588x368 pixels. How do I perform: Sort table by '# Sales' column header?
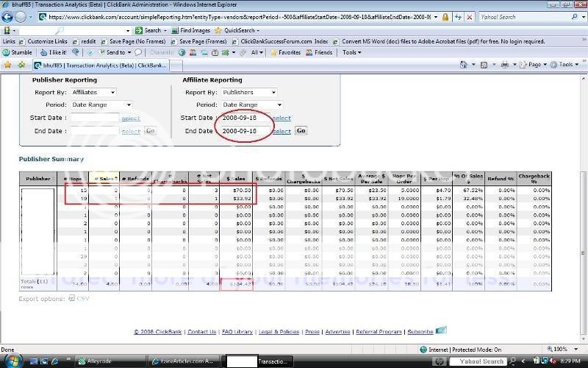tap(104, 179)
